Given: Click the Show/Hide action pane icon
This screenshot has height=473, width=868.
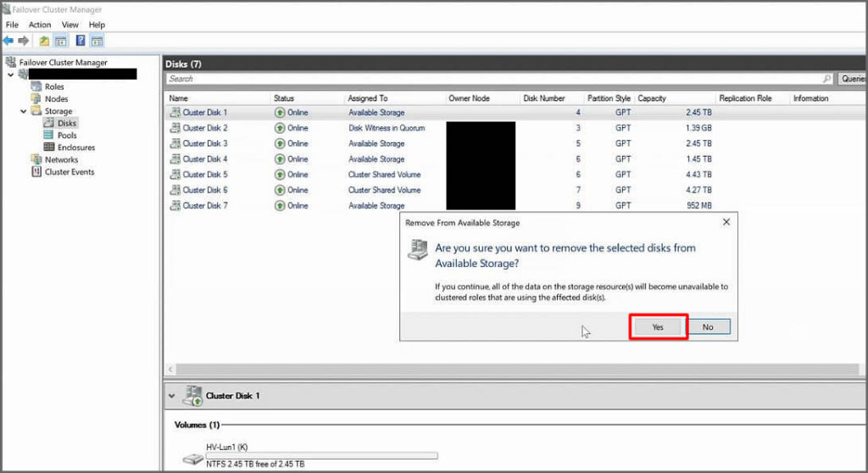Looking at the screenshot, I should (x=97, y=41).
